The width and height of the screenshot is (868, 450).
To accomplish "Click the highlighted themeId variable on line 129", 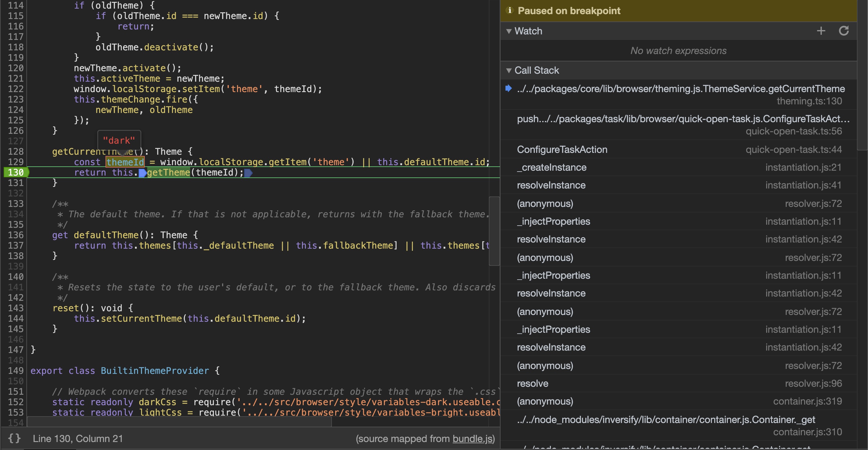I will pos(125,162).
